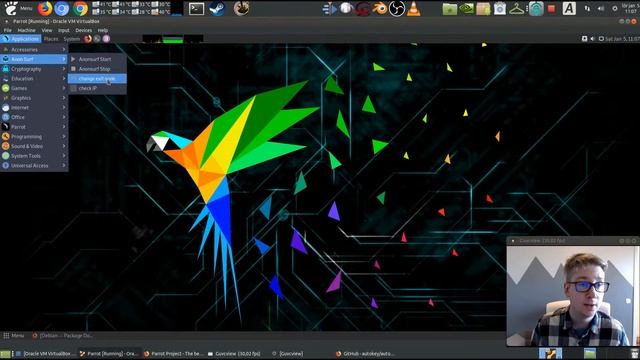Open the VirtualBox File menu

click(x=7, y=30)
